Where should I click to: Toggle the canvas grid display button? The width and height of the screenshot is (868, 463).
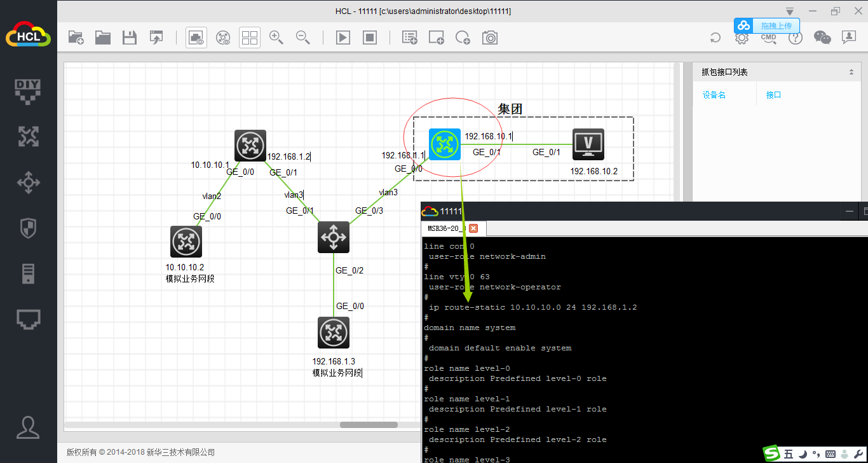point(250,38)
